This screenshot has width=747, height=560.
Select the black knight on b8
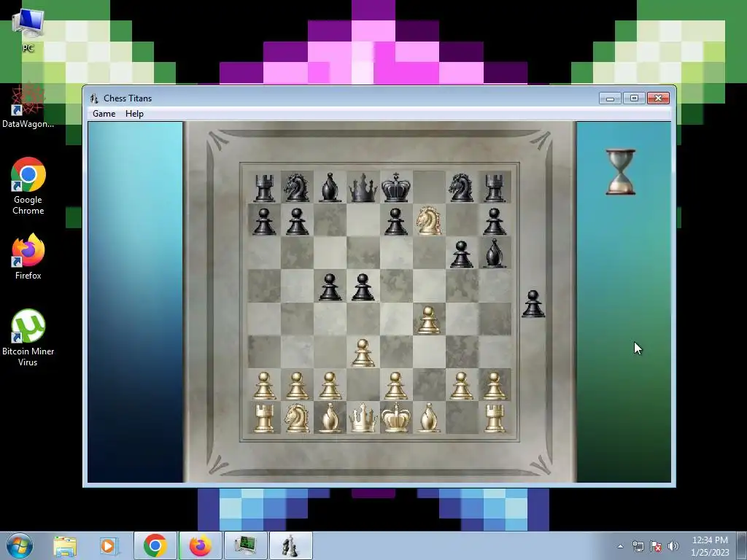(x=297, y=187)
